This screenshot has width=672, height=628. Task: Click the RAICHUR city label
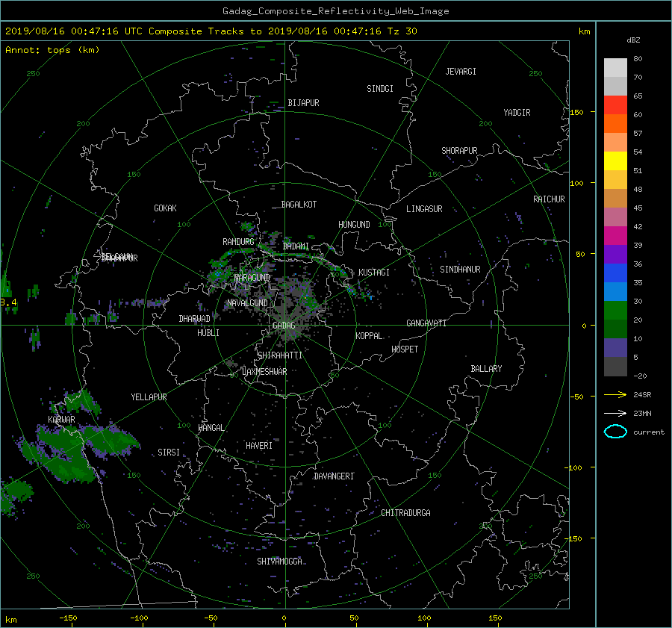pos(549,199)
